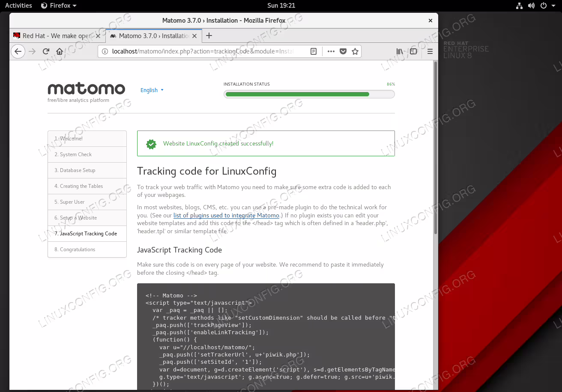Image resolution: width=562 pixels, height=392 pixels.
Task: Save page to Pocket
Action: coord(343,51)
